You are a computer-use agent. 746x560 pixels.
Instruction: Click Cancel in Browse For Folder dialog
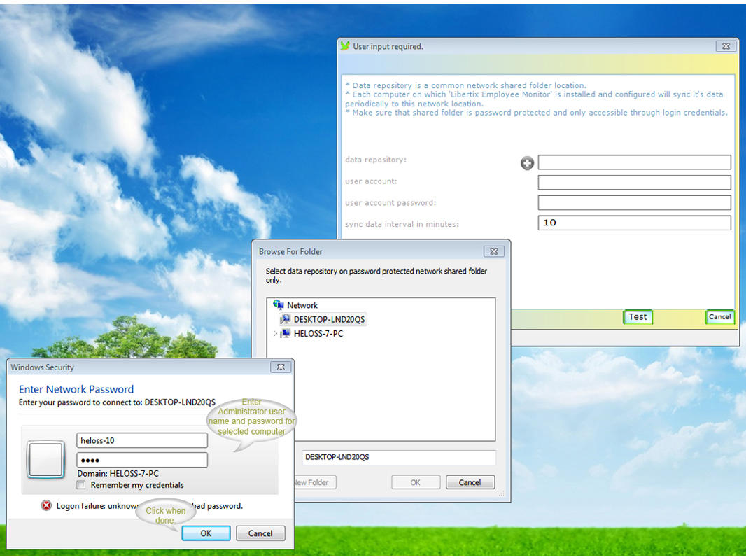tap(470, 482)
